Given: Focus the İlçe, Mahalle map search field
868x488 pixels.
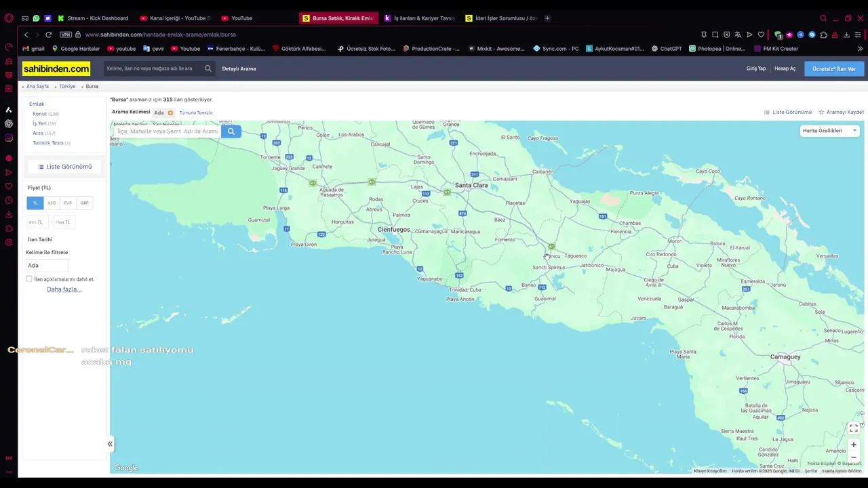Looking at the screenshot, I should [168, 131].
